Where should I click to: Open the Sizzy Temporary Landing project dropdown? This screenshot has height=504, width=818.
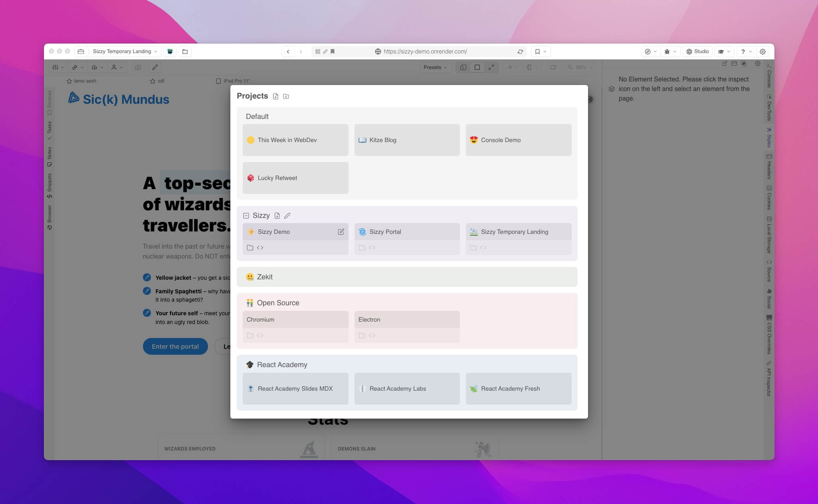[x=125, y=51]
